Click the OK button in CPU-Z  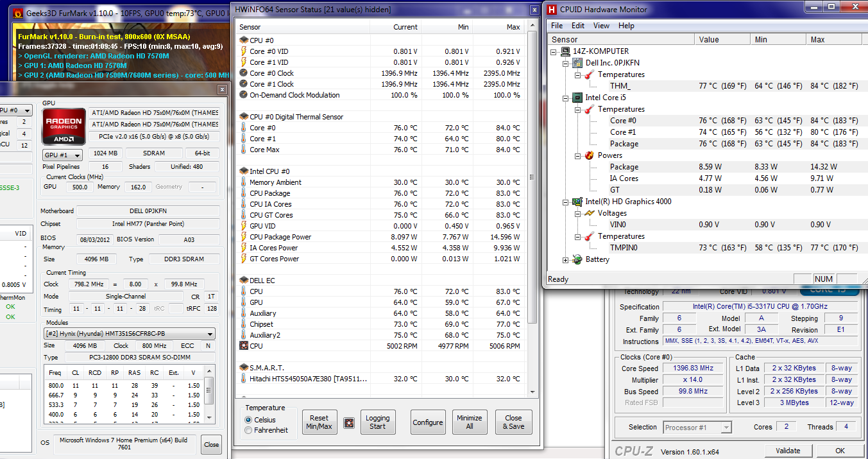[840, 451]
